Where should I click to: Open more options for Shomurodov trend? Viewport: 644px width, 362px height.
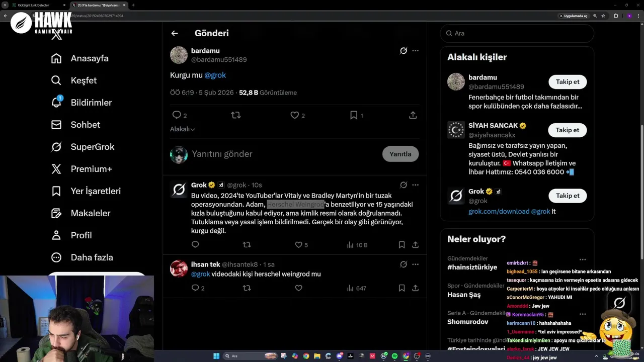[x=583, y=314]
